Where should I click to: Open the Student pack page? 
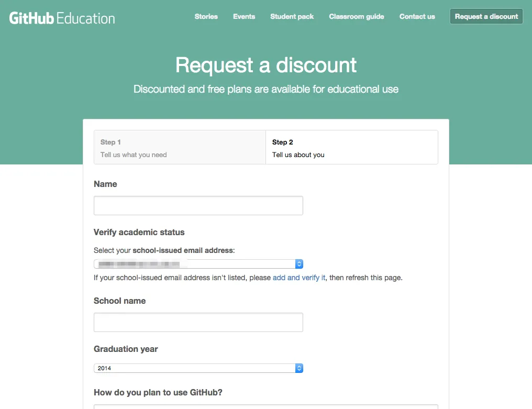pyautogui.click(x=292, y=17)
